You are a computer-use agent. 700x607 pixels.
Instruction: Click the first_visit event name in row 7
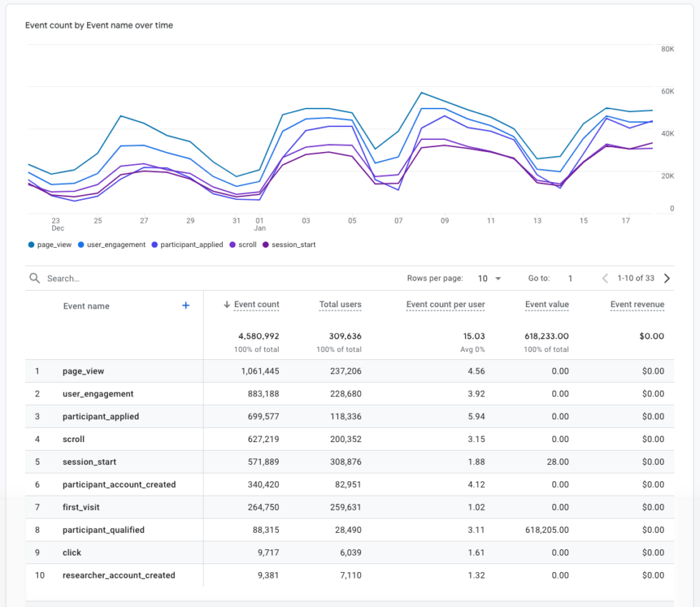tap(83, 507)
